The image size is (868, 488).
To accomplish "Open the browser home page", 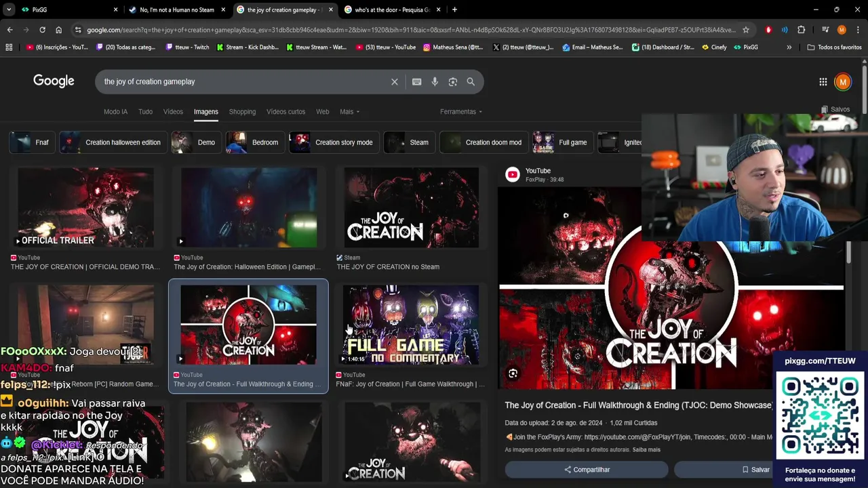I will coord(58,30).
